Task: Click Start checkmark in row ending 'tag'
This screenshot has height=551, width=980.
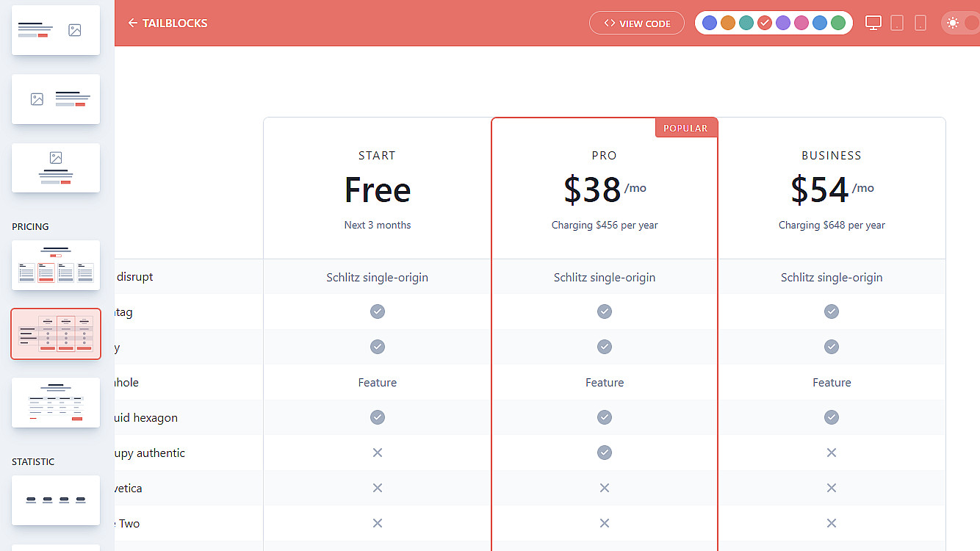Action: point(378,311)
